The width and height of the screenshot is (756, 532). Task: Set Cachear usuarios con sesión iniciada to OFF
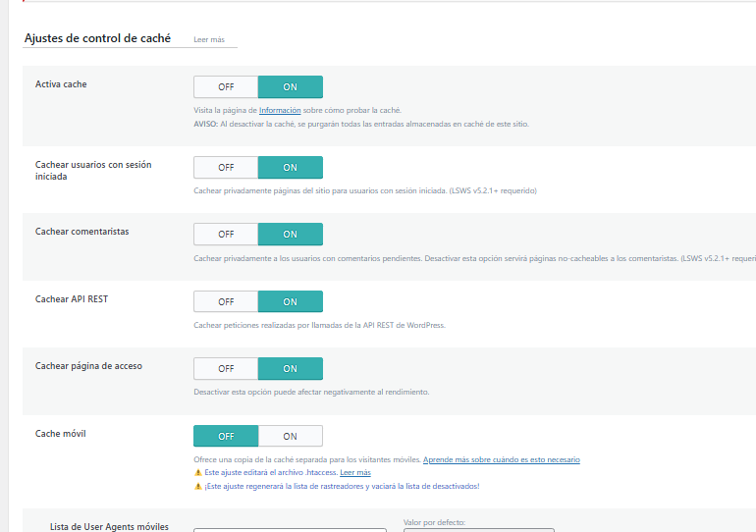pyautogui.click(x=226, y=168)
